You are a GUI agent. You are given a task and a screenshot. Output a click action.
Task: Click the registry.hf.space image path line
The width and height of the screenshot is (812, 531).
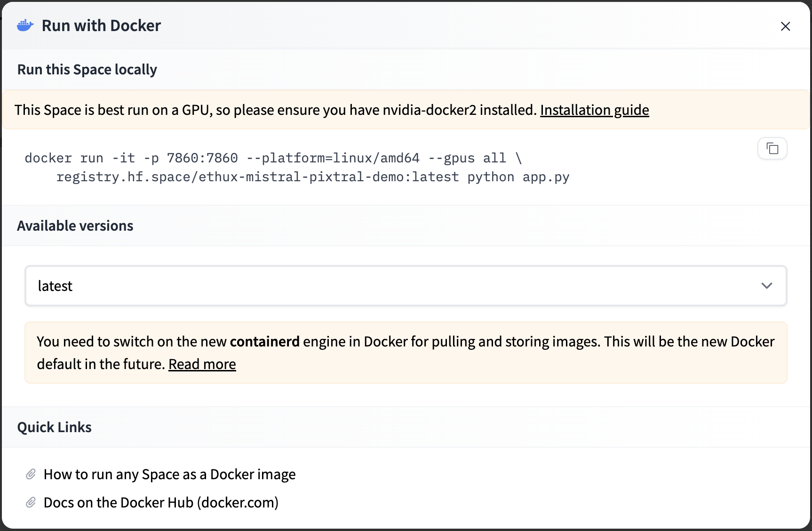coord(313,177)
